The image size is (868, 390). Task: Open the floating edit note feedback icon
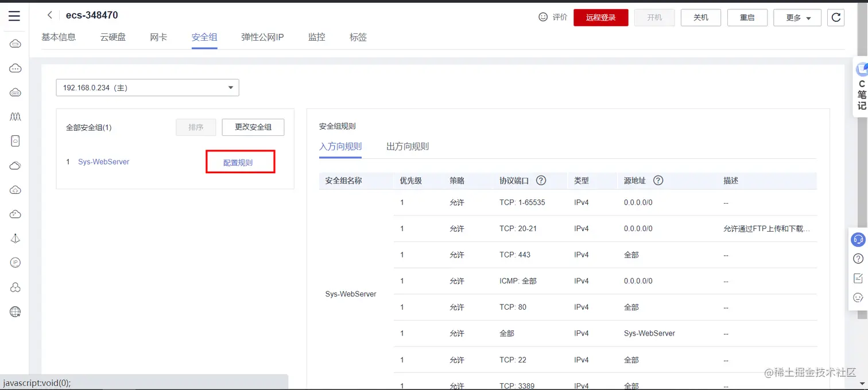pos(858,278)
